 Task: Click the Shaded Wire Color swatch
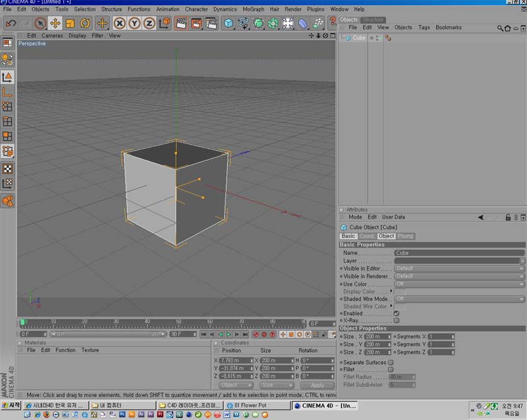400,306
